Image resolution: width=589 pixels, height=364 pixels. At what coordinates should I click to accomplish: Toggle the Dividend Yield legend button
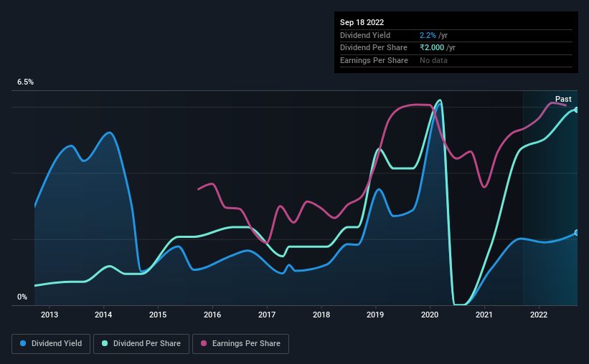point(51,344)
